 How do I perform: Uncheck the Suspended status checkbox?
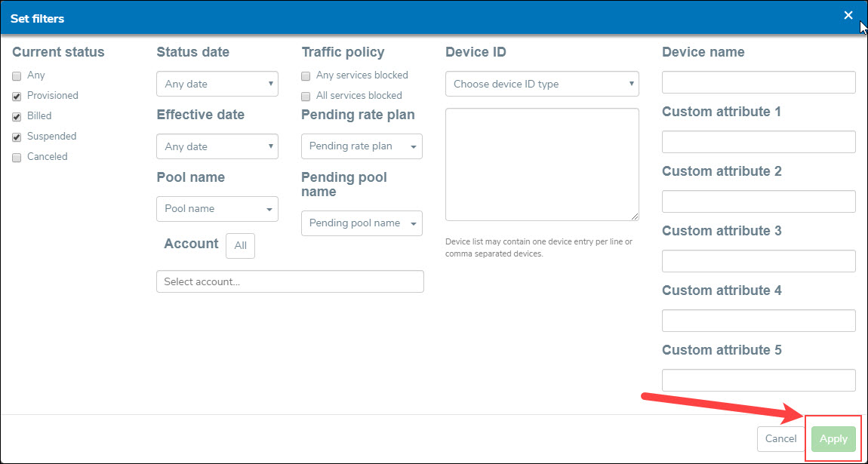(x=17, y=137)
